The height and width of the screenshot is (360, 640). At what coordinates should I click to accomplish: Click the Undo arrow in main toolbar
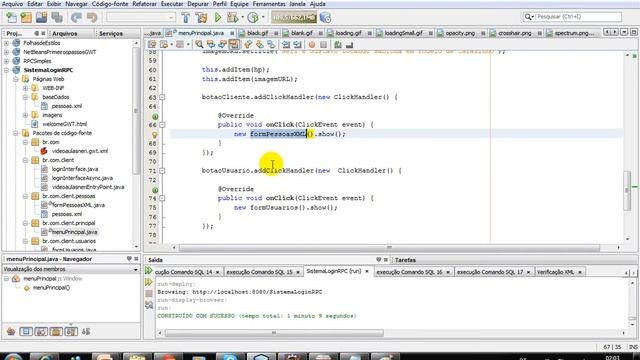76,17
